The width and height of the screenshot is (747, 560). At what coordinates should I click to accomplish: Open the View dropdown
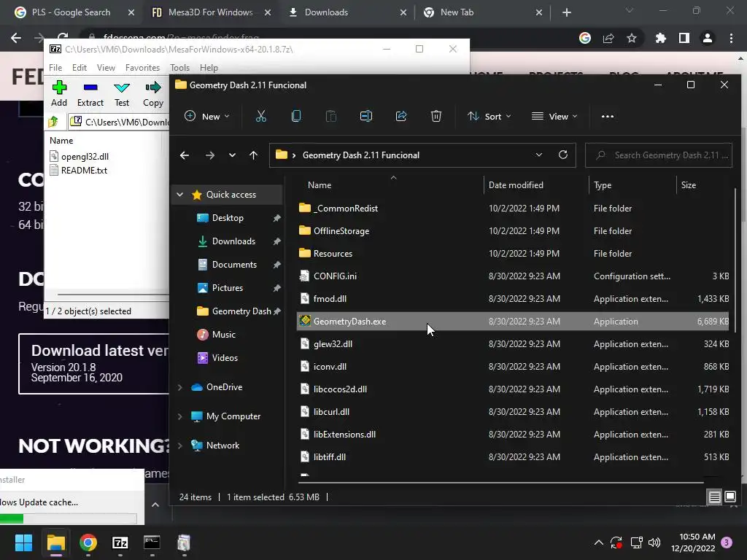554,116
